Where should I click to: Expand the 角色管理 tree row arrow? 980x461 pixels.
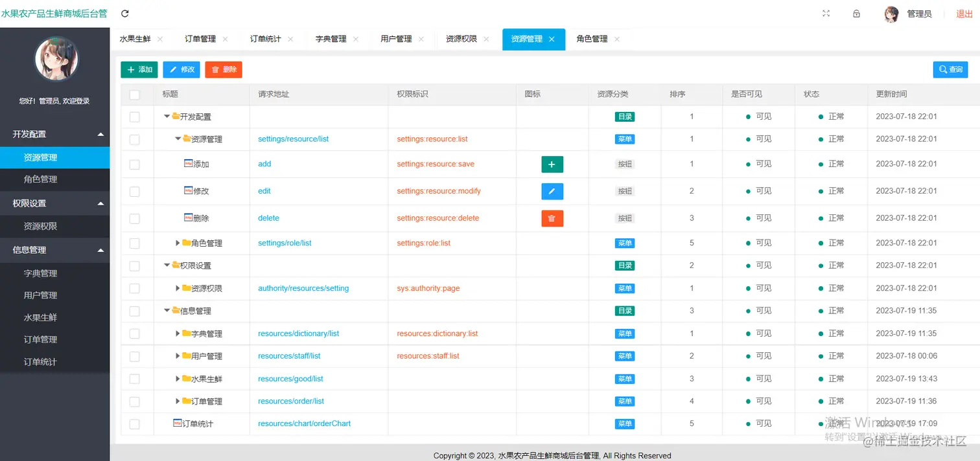click(x=178, y=243)
